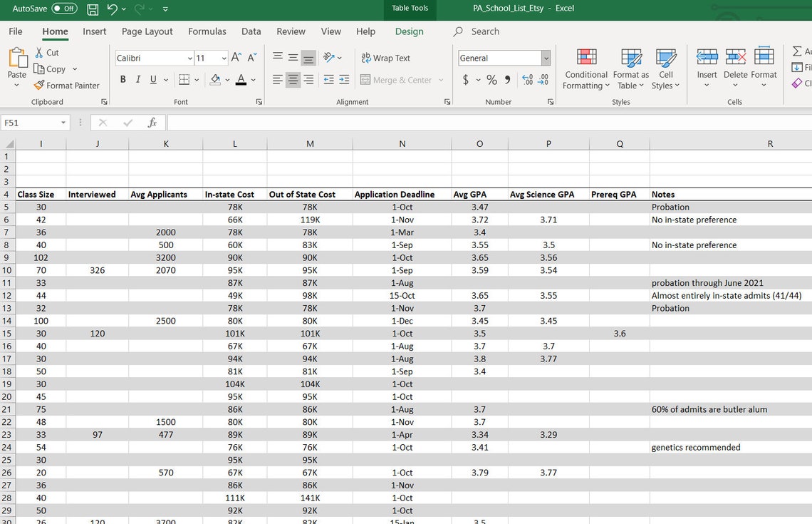Open the Formulas ribbon tab
The height and width of the screenshot is (524, 812).
pyautogui.click(x=207, y=31)
